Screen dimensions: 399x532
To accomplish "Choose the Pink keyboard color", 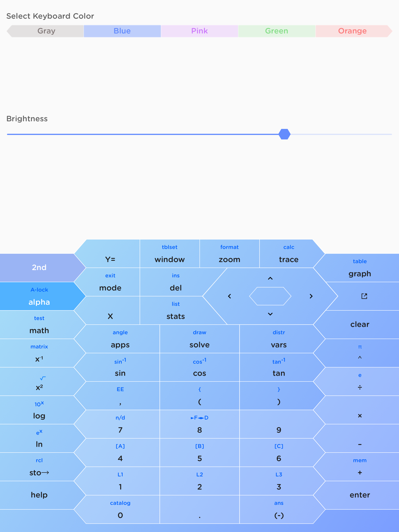I will [199, 31].
